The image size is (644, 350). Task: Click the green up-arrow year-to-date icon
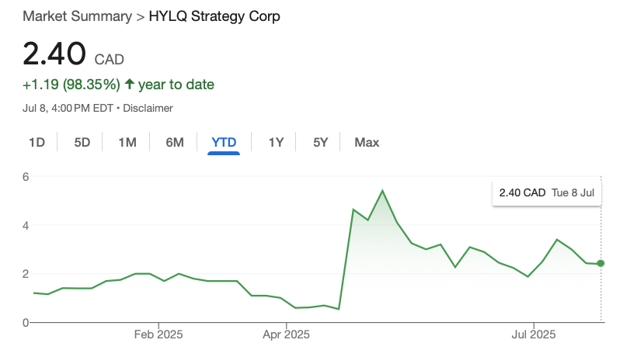point(130,84)
